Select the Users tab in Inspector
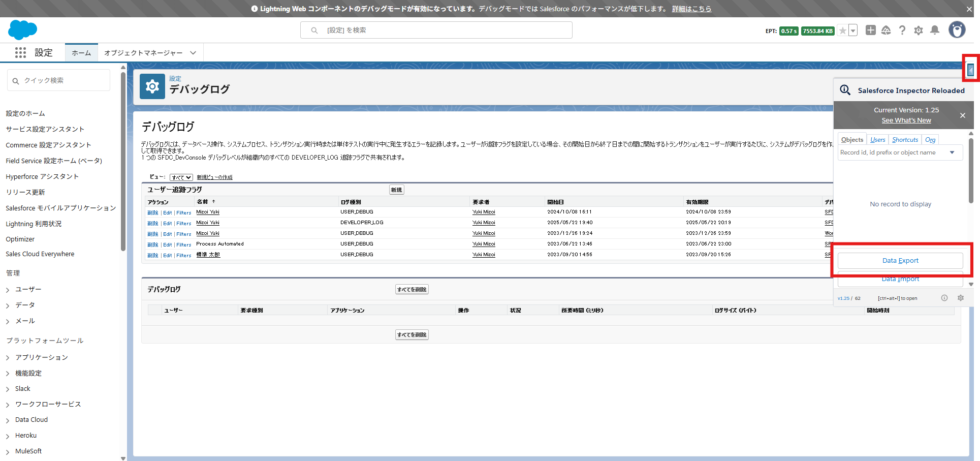Screen dimensions: 980x461 (x=878, y=140)
